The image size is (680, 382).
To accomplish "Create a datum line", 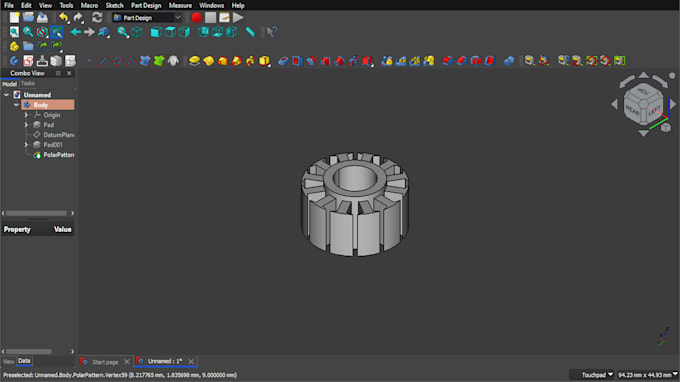I will 103,61.
